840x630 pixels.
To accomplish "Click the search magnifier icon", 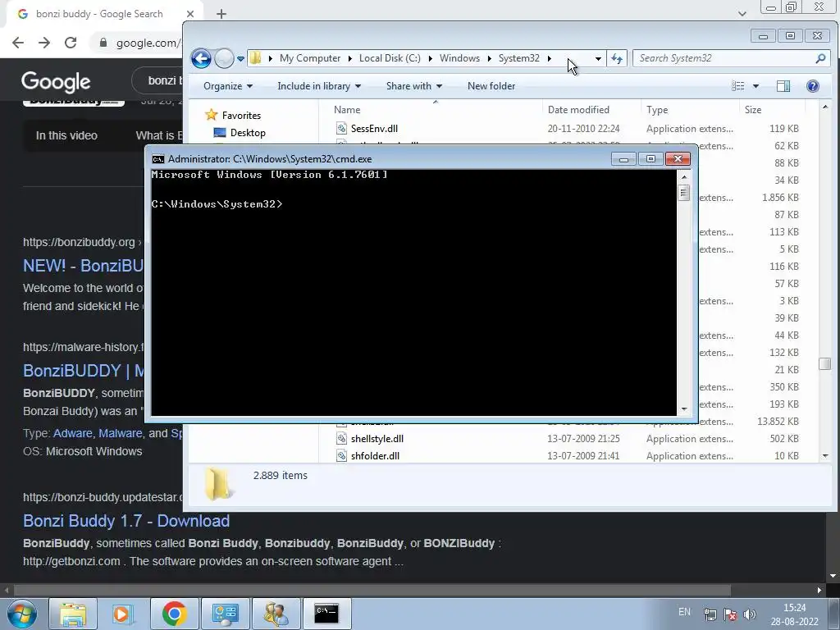I will click(820, 58).
